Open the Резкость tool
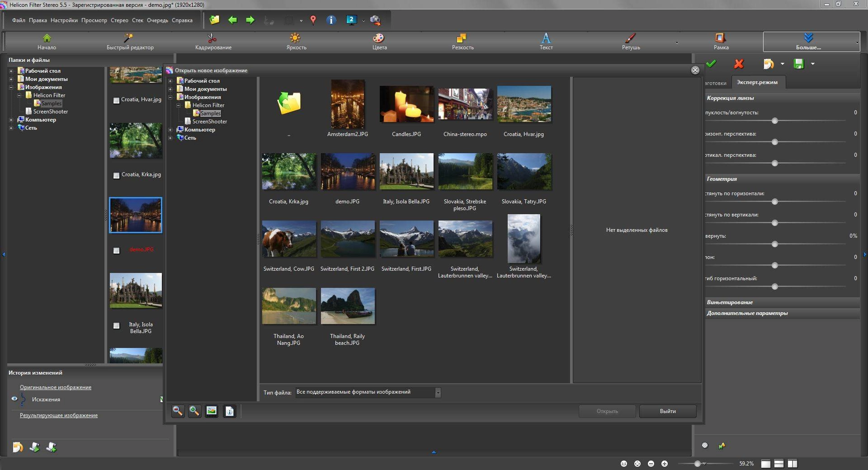Image resolution: width=868 pixels, height=470 pixels. coord(462,42)
